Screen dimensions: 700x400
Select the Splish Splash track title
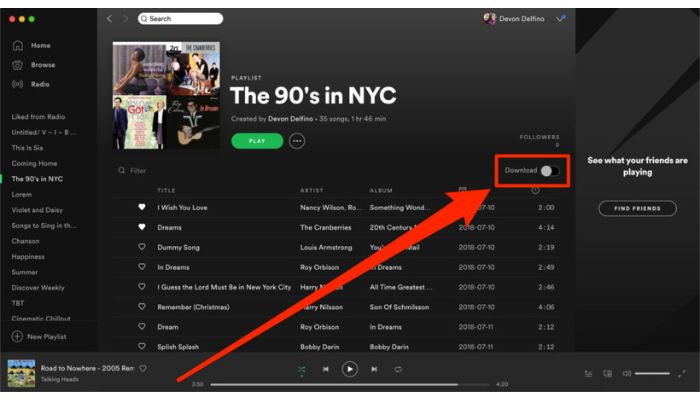click(178, 347)
